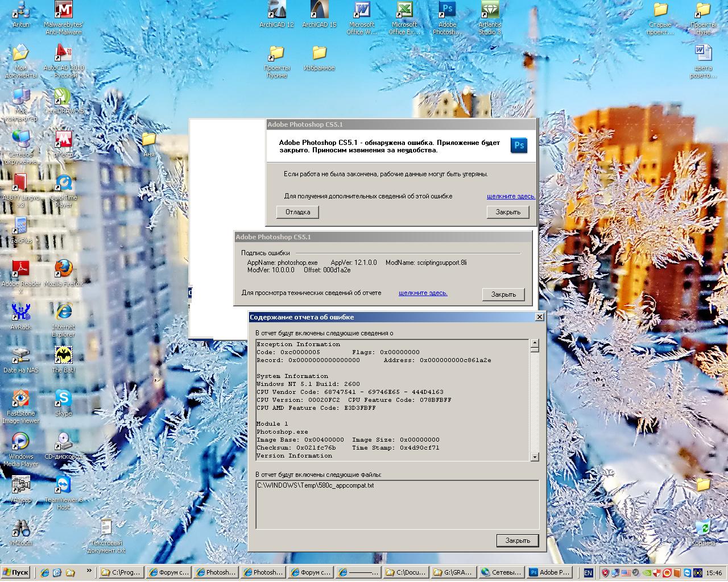Launch Malwarebytes' Anti-Malware shortcut
The height and width of the screenshot is (582, 728).
click(x=63, y=18)
